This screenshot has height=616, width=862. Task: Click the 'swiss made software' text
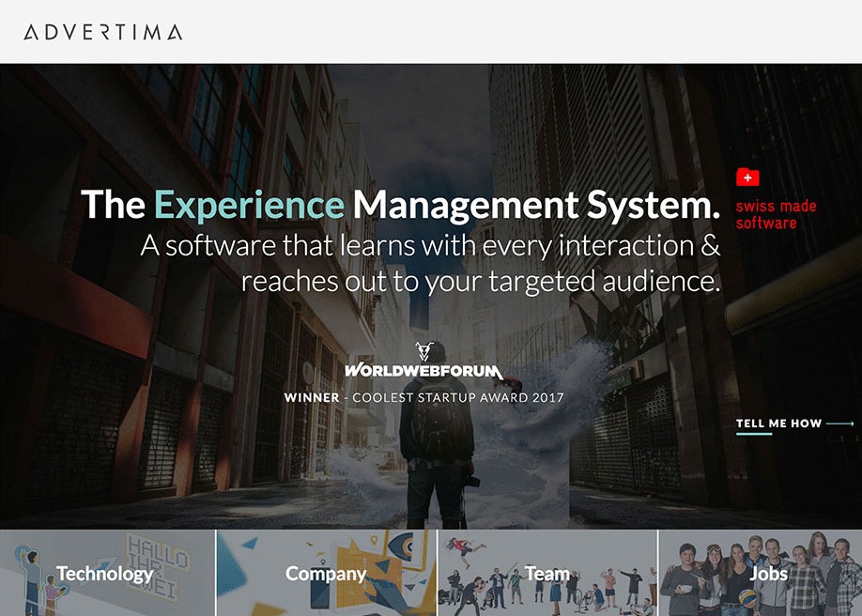coord(776,215)
